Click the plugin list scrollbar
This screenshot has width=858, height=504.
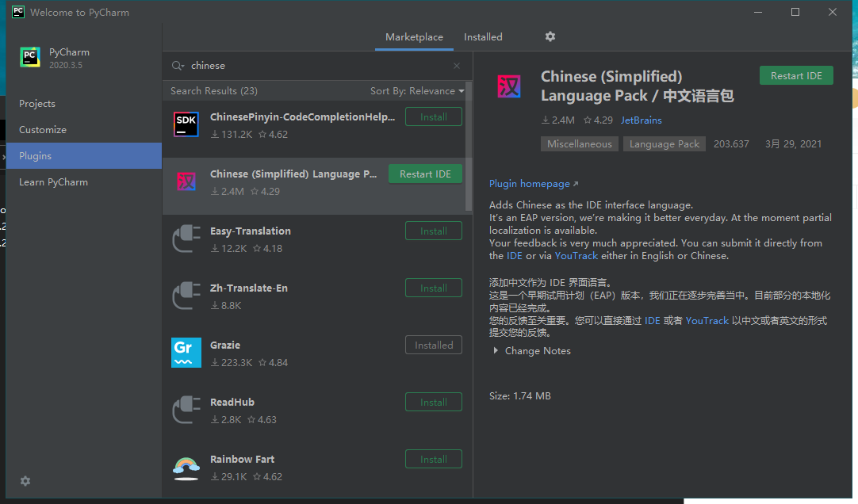469,147
